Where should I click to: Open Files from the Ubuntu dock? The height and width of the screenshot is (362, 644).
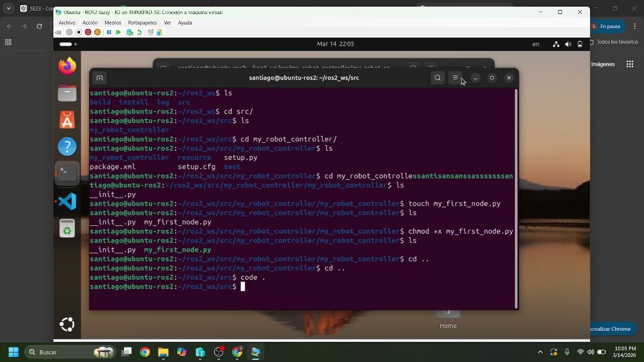click(67, 93)
